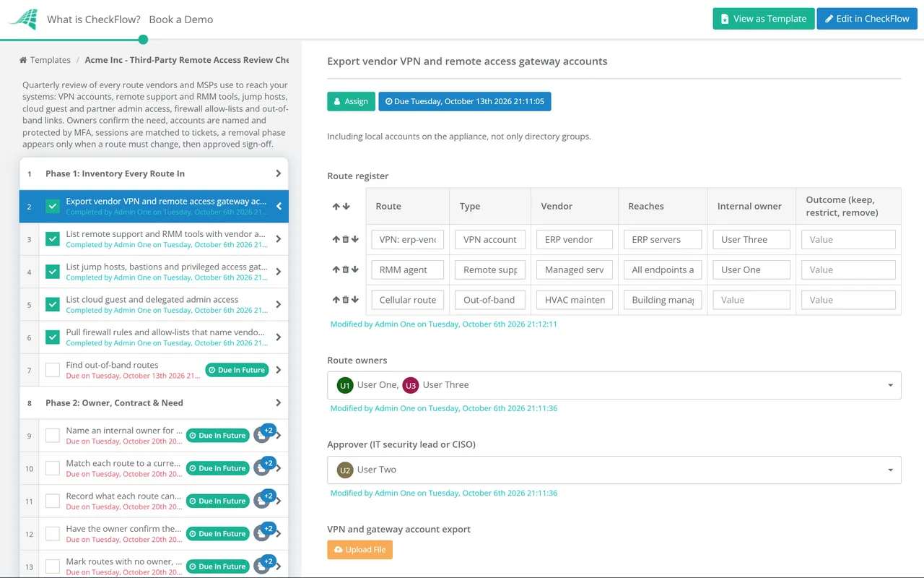This screenshot has width=924, height=578.
Task: Click the U2 User Two avatar chip
Action: click(345, 470)
